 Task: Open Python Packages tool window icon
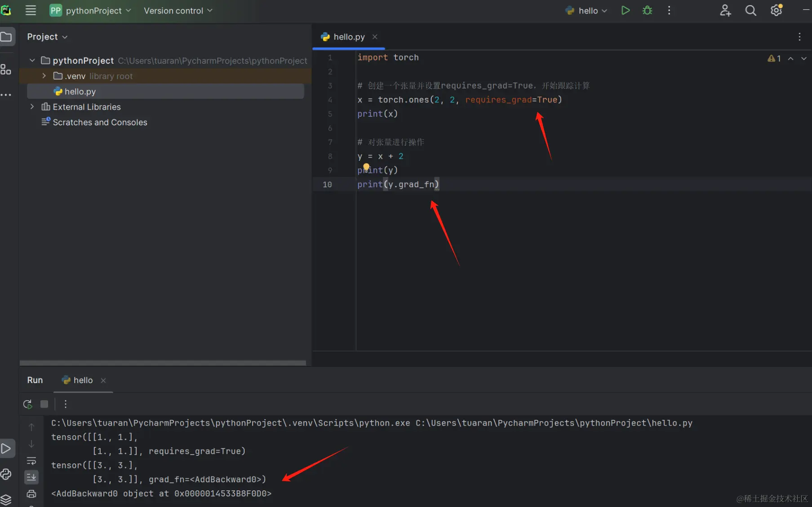click(6, 474)
